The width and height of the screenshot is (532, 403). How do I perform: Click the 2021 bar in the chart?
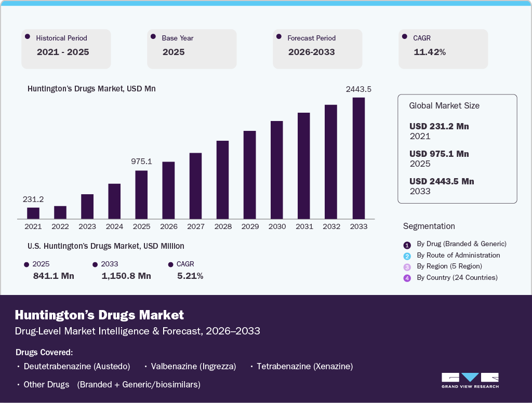click(x=33, y=213)
